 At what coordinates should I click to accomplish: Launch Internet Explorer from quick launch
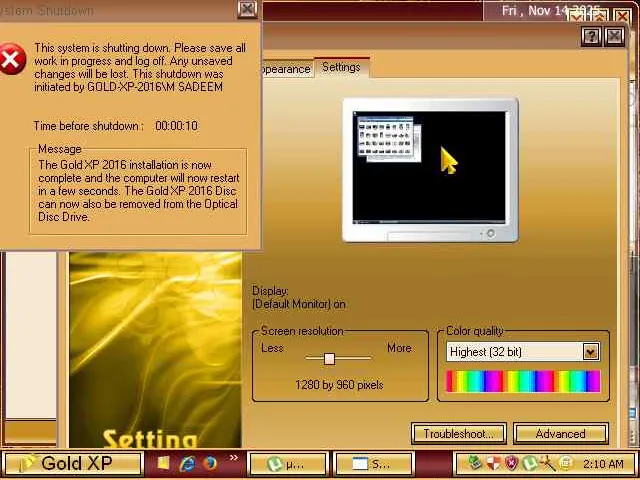click(187, 463)
